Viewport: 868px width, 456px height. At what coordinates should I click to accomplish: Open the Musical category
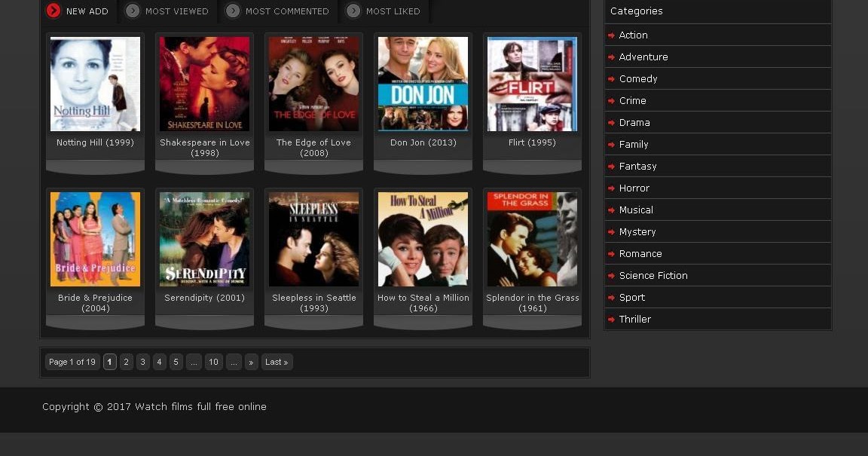point(636,210)
